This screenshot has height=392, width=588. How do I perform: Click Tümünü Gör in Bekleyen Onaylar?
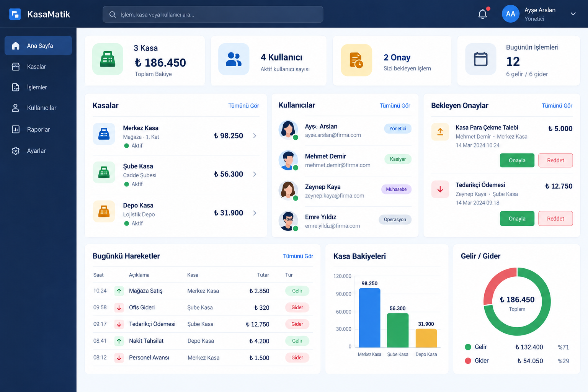pos(557,106)
